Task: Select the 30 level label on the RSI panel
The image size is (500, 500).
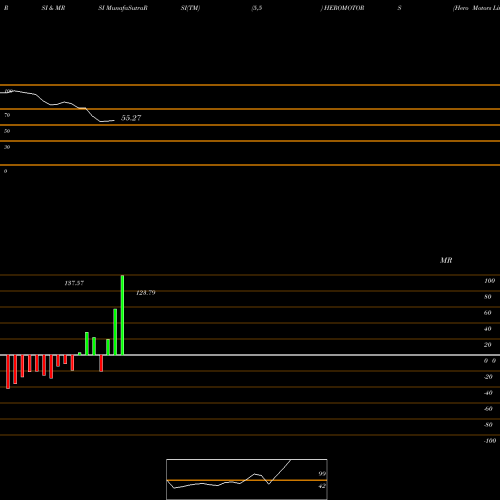Action: pyautogui.click(x=7, y=147)
